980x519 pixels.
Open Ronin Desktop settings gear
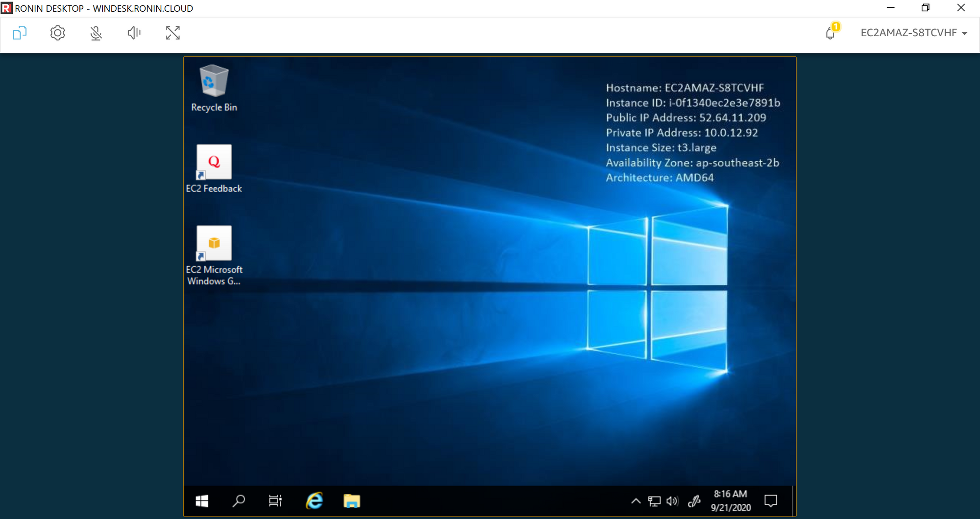point(57,33)
